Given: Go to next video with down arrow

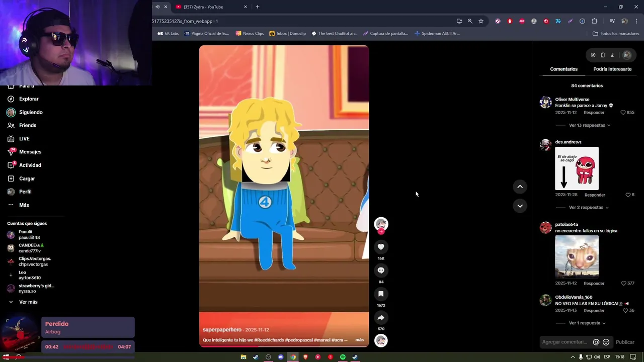Looking at the screenshot, I should pyautogui.click(x=520, y=206).
